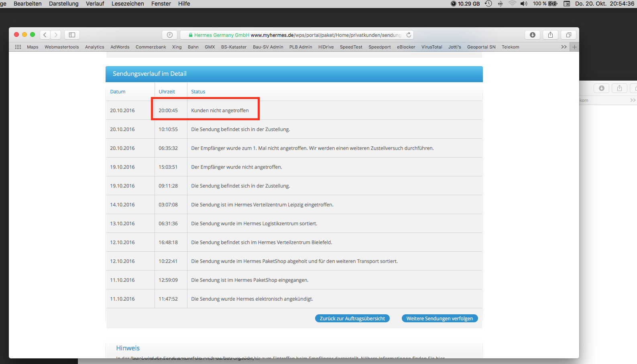
Task: Open a new tab with the plus button
Action: (x=574, y=47)
